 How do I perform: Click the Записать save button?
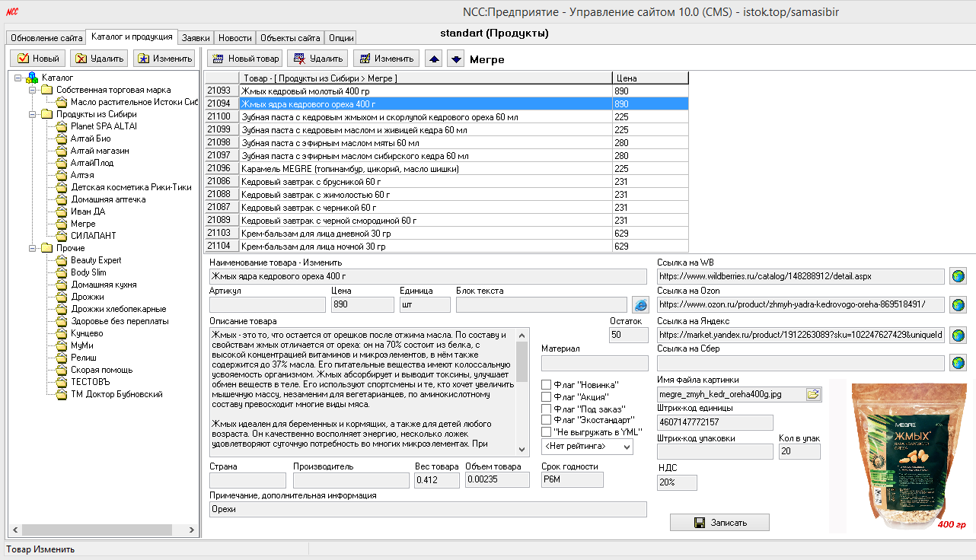pos(719,523)
